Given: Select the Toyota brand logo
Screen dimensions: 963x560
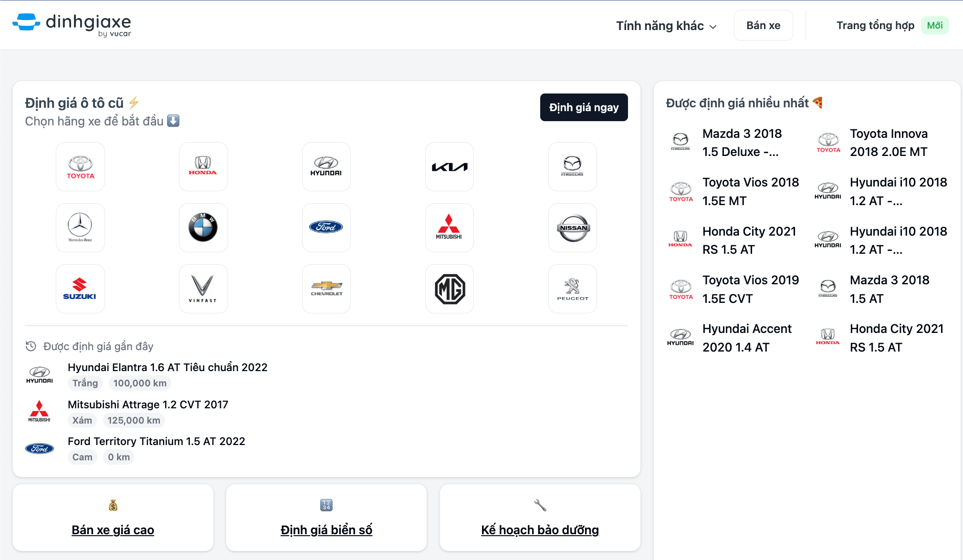Looking at the screenshot, I should [x=80, y=167].
